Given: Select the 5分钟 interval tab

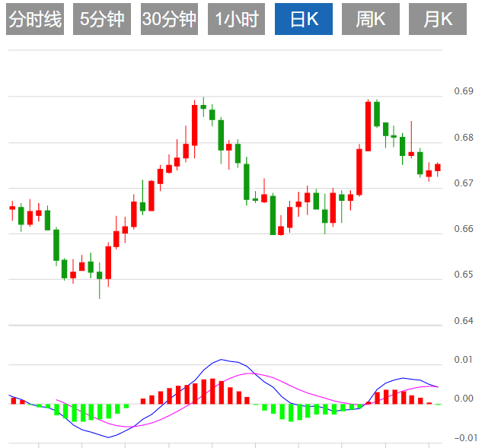Looking at the screenshot, I should [x=102, y=19].
